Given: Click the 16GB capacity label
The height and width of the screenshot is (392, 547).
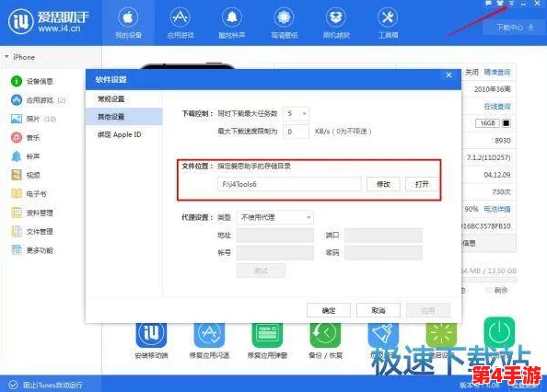Looking at the screenshot, I should [x=487, y=123].
